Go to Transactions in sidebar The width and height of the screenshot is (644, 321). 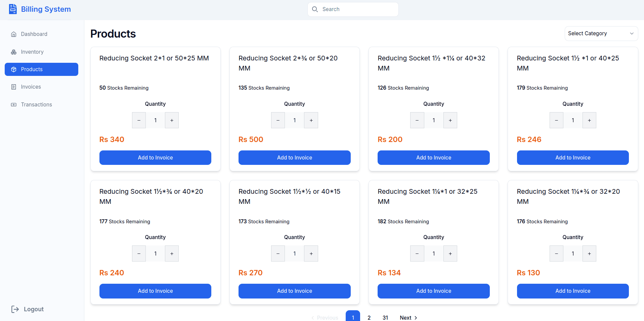(x=36, y=105)
